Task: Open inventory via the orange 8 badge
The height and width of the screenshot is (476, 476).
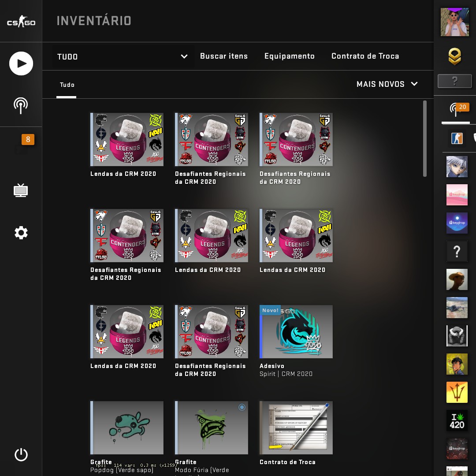Action: [28, 139]
